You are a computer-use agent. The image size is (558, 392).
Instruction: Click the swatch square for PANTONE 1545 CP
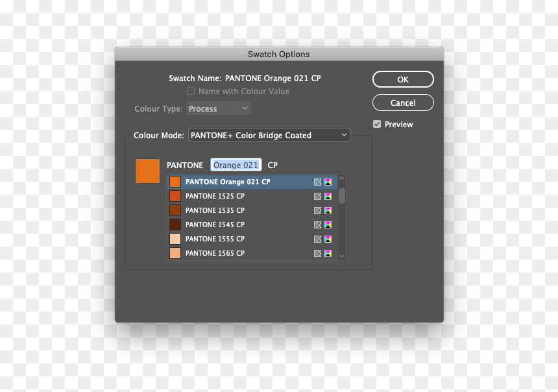(175, 225)
